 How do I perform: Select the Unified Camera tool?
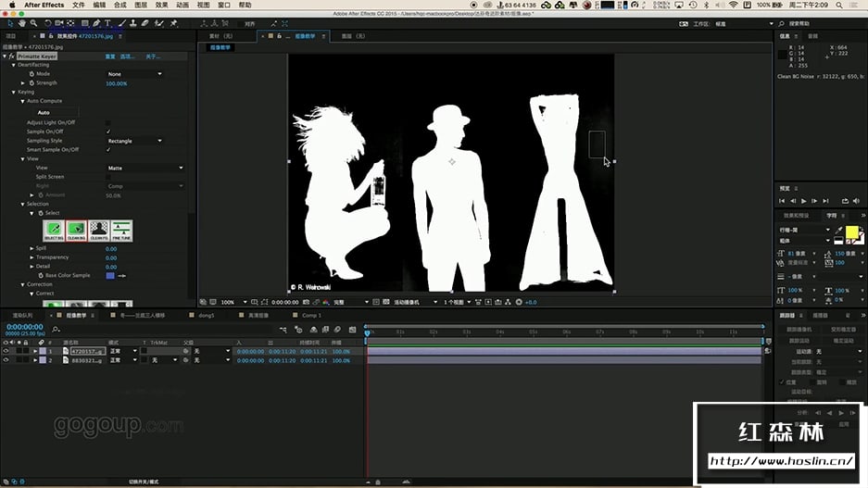point(58,23)
